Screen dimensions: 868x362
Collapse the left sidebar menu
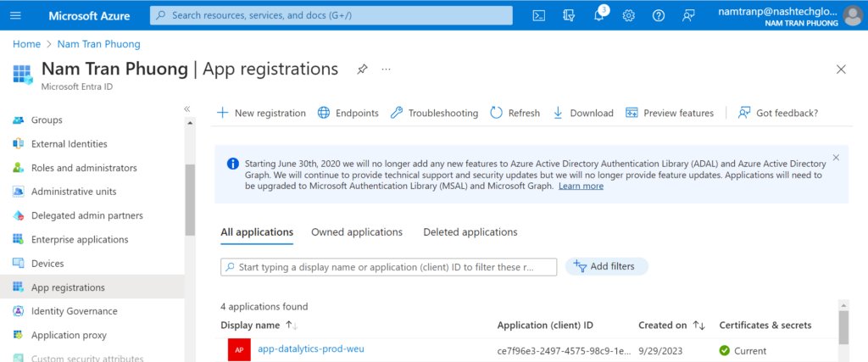[x=187, y=109]
